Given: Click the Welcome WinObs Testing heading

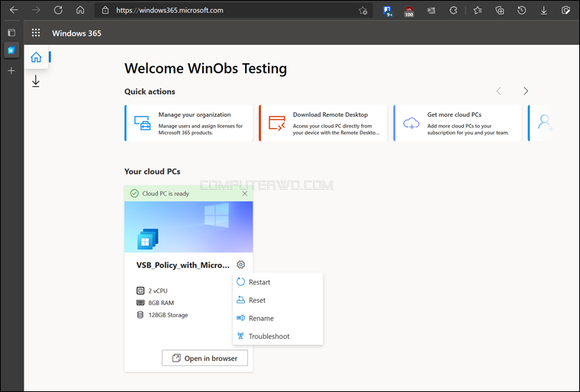Looking at the screenshot, I should (205, 69).
